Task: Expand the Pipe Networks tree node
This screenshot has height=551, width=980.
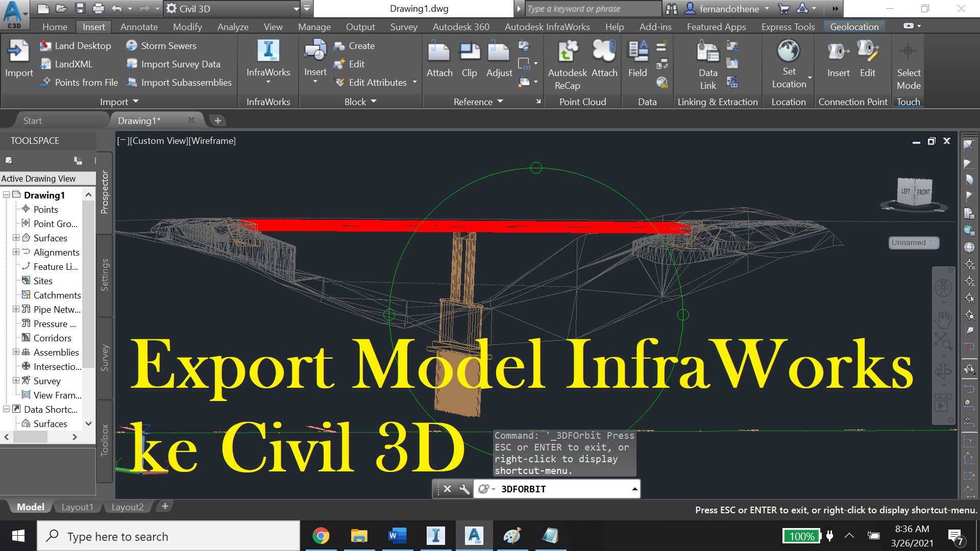Action: tap(16, 309)
